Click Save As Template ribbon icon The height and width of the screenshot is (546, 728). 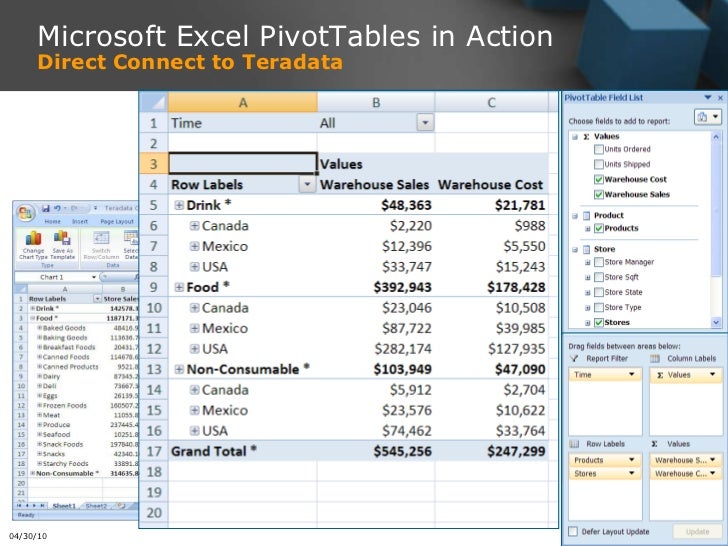(x=62, y=245)
